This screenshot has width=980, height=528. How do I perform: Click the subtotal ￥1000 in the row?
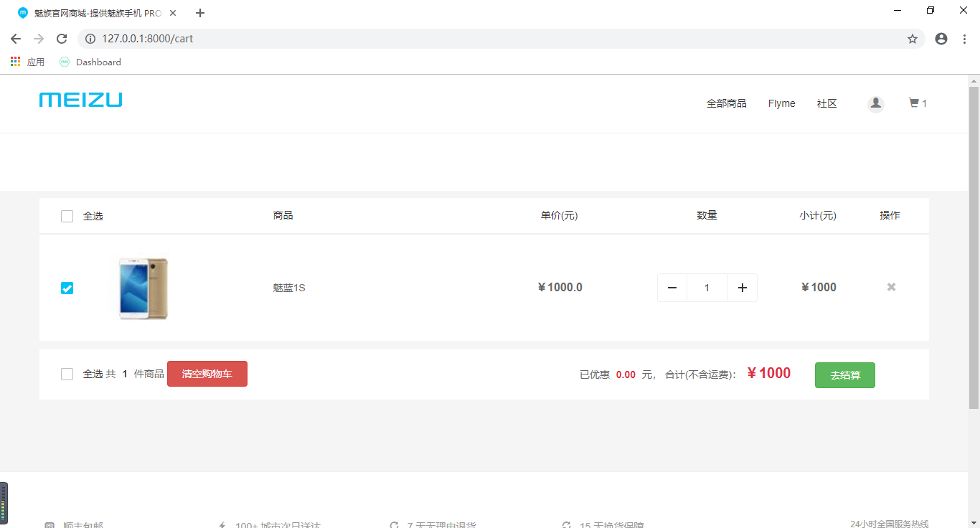click(x=819, y=288)
